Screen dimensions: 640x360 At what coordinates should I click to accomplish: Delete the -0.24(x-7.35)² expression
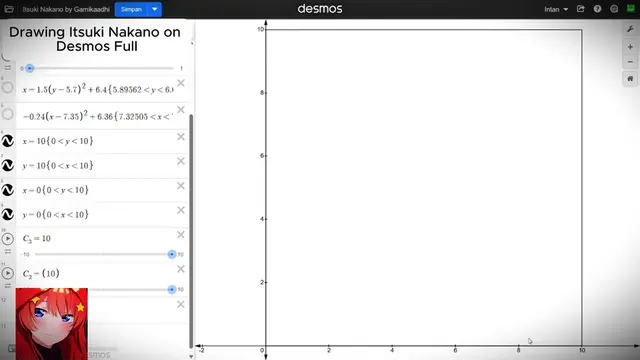[x=181, y=110]
